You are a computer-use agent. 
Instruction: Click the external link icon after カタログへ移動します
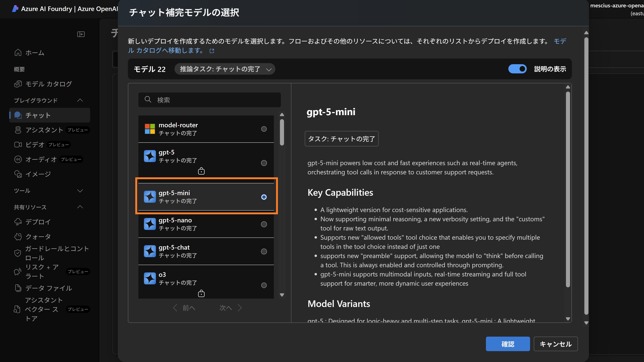point(212,51)
